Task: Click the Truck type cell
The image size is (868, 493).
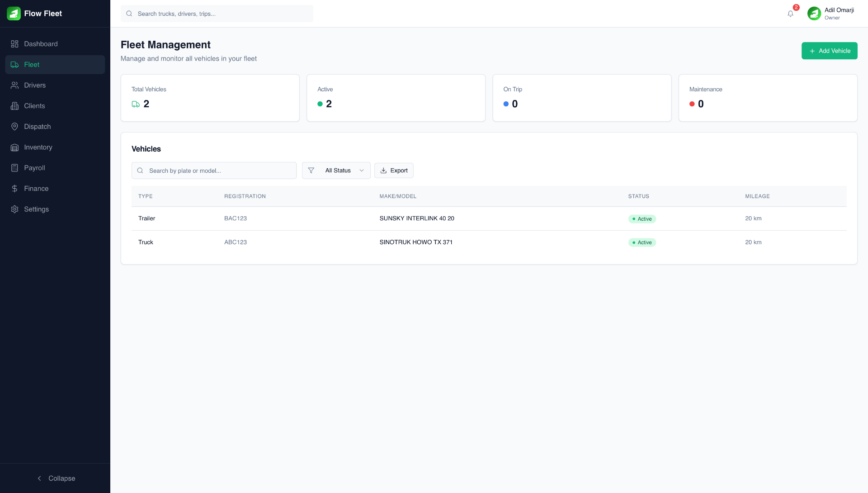Action: tap(146, 242)
